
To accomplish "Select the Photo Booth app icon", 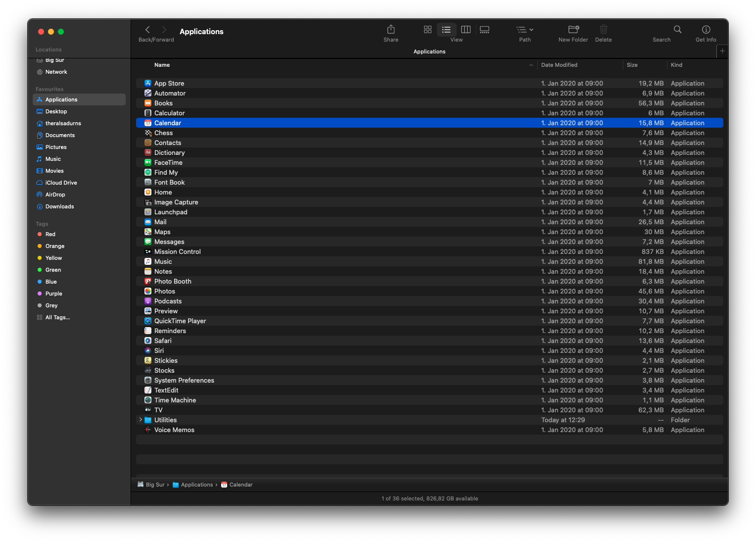I will click(x=148, y=281).
